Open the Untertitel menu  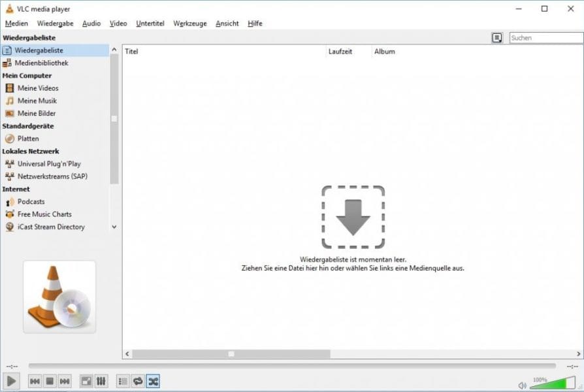[x=150, y=24]
